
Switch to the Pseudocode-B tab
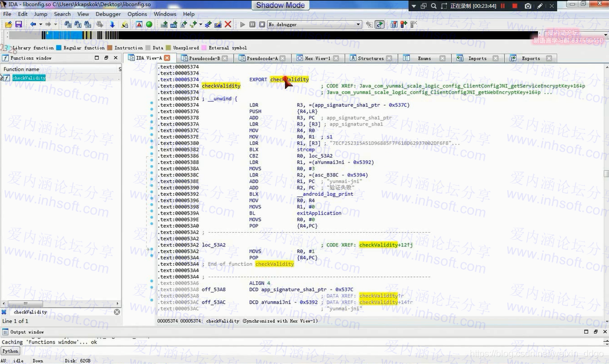click(x=204, y=58)
